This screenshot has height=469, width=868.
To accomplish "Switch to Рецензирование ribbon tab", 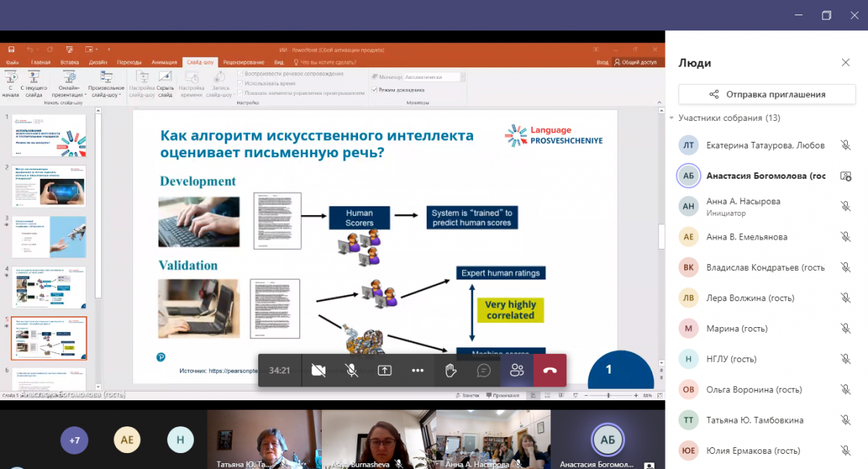I will pos(243,62).
